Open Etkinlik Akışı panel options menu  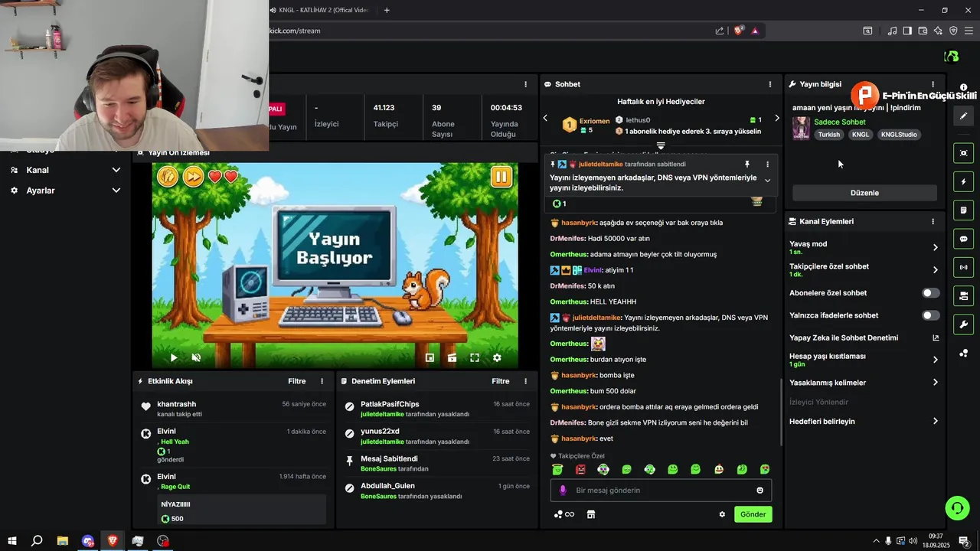pyautogui.click(x=322, y=381)
